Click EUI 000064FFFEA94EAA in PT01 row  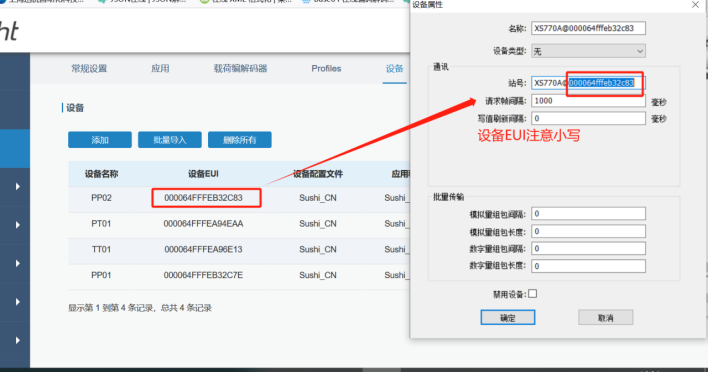(x=203, y=223)
